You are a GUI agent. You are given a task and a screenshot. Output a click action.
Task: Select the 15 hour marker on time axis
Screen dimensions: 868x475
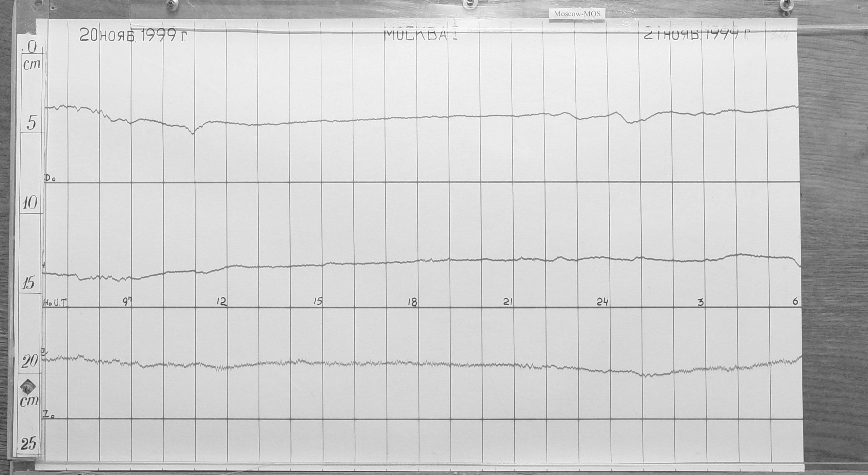tap(318, 302)
